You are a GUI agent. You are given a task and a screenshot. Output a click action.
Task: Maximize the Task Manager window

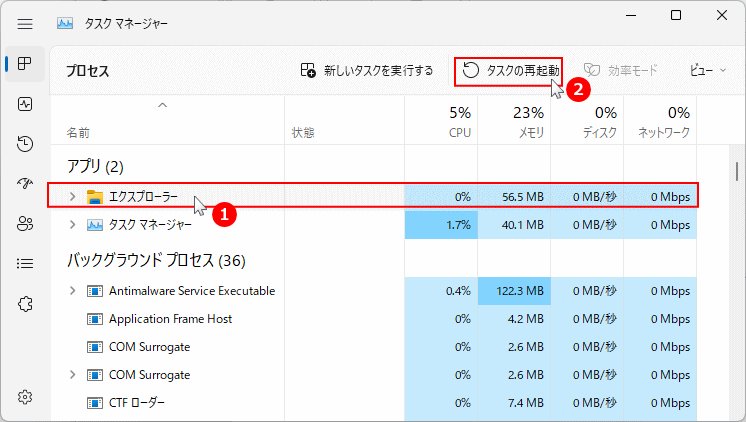676,16
